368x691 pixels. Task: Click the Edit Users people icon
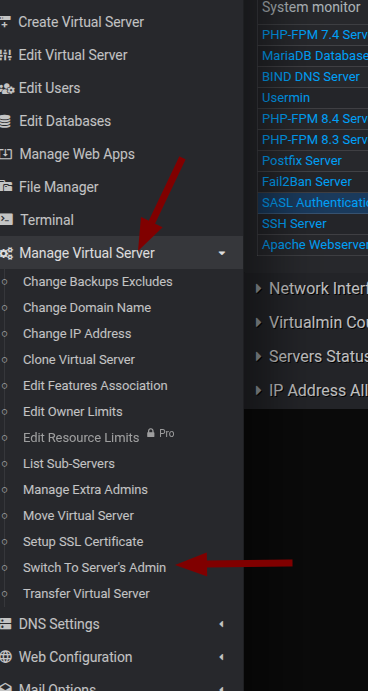coord(7,88)
